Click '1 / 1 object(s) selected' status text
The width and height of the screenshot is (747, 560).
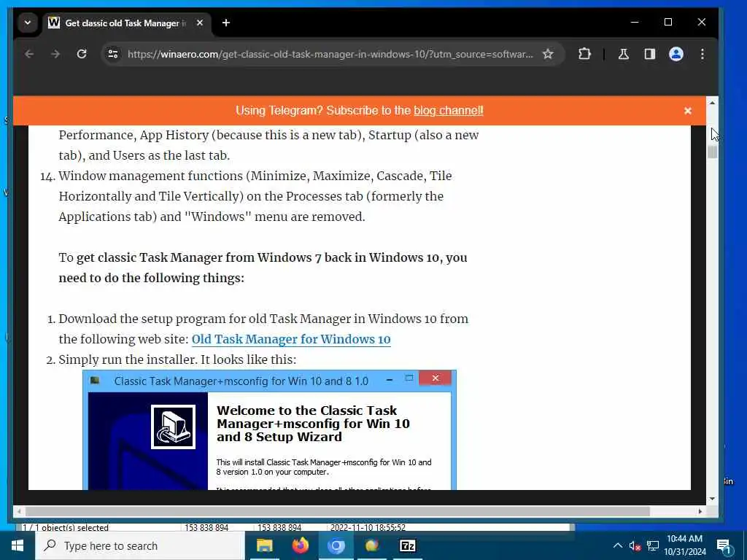pyautogui.click(x=65, y=528)
